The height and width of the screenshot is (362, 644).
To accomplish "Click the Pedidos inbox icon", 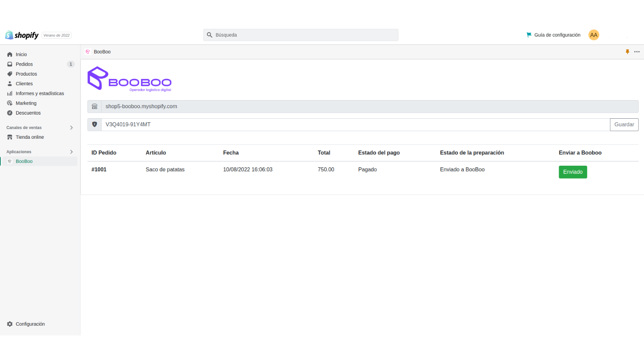I will pyautogui.click(x=10, y=64).
